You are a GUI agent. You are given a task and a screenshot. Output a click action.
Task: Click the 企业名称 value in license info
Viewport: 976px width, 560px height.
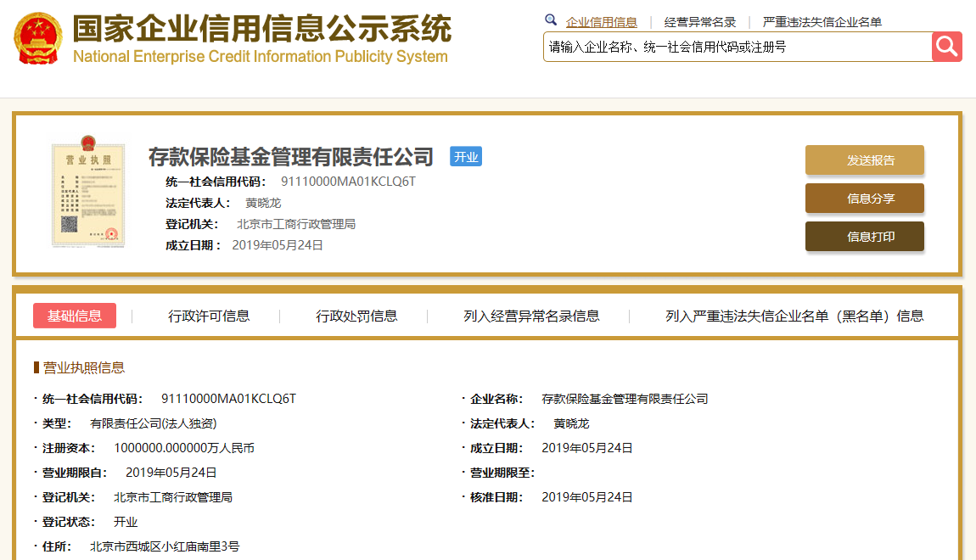pyautogui.click(x=625, y=399)
